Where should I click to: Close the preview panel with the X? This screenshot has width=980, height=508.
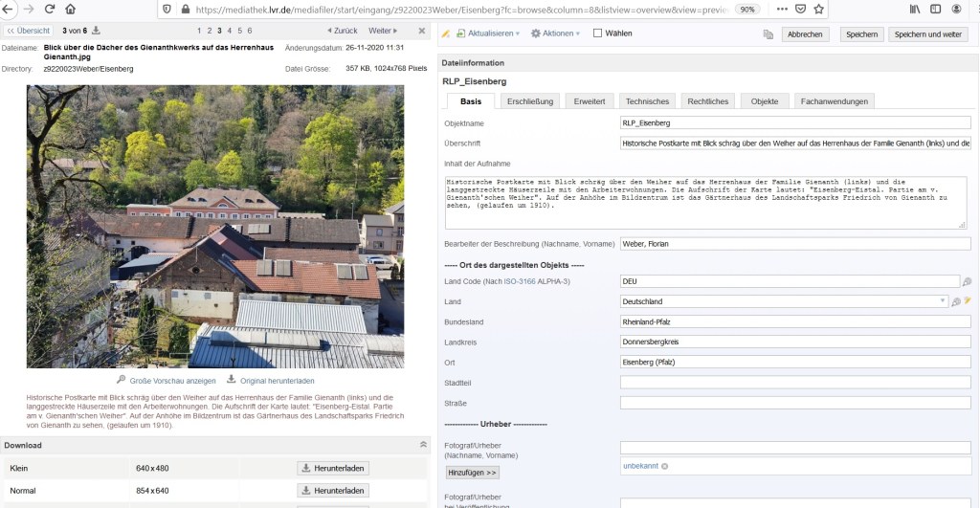(x=422, y=31)
